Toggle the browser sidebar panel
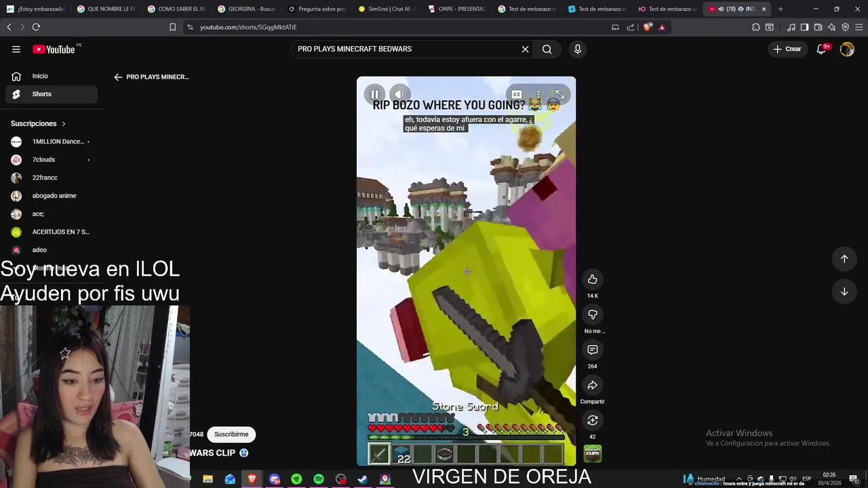The height and width of the screenshot is (488, 868). click(x=804, y=27)
